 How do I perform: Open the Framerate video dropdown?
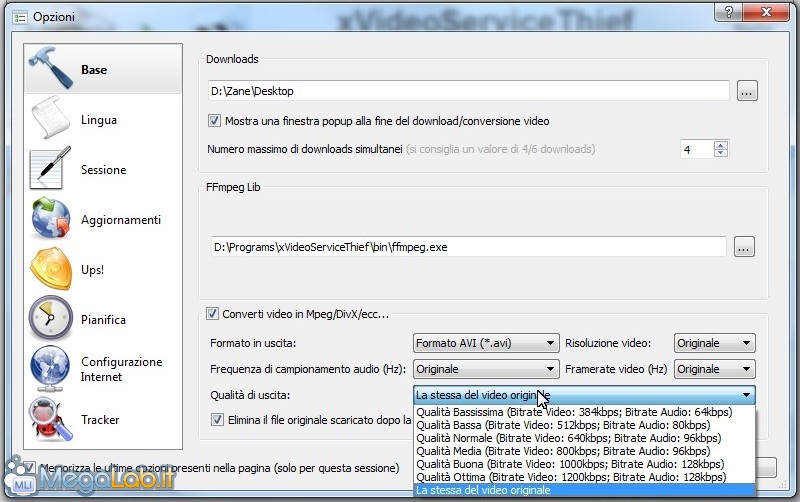click(x=714, y=369)
